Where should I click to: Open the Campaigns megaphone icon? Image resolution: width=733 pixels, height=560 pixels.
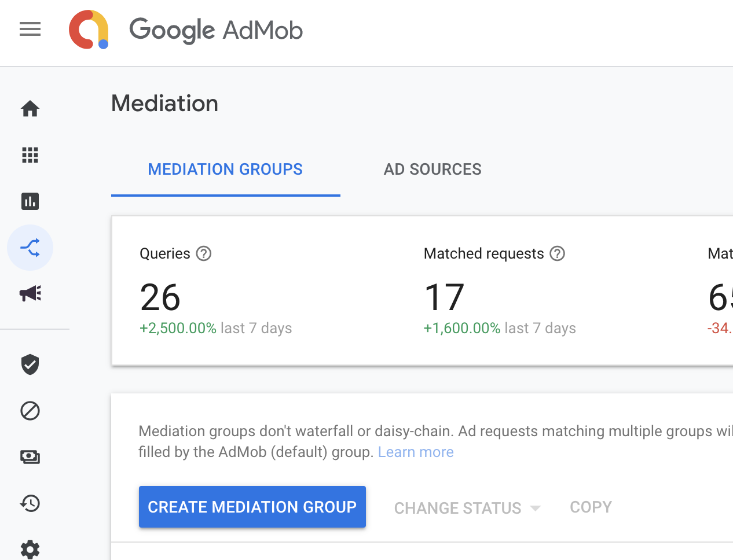(x=30, y=293)
